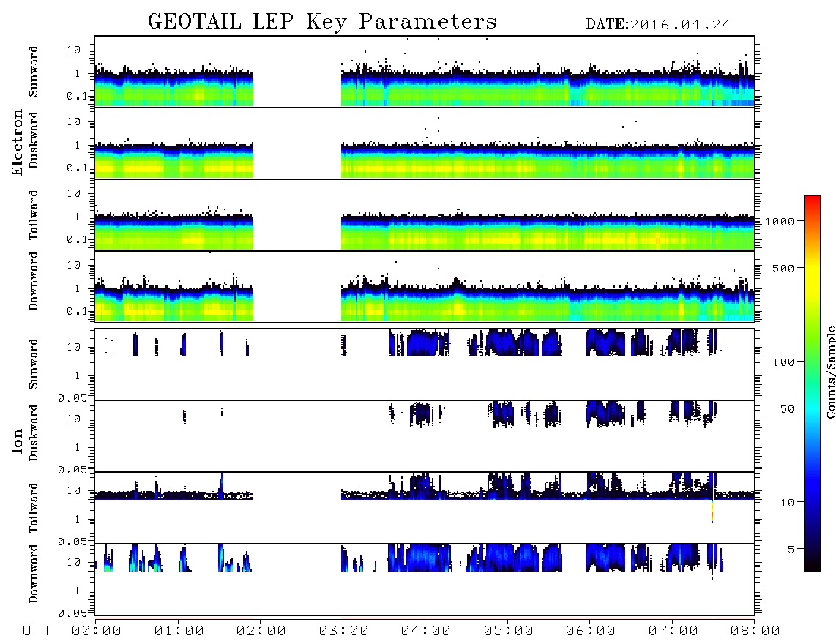The width and height of the screenshot is (836, 644).
Task: Click the Ion Sunward spectrogram panel
Action: click(425, 364)
